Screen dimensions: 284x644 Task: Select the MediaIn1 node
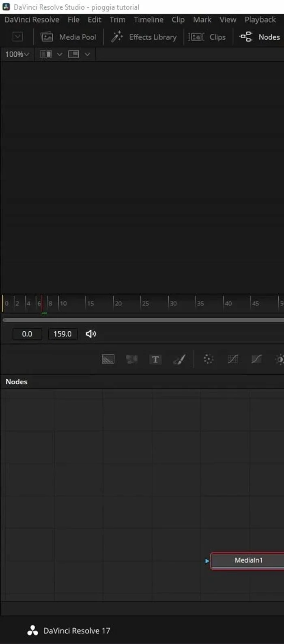coord(248,560)
